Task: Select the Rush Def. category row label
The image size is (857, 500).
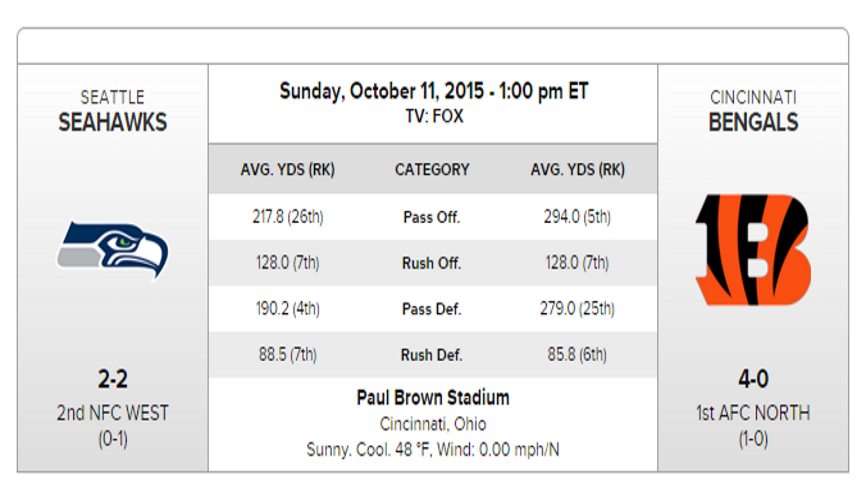Action: click(x=432, y=355)
